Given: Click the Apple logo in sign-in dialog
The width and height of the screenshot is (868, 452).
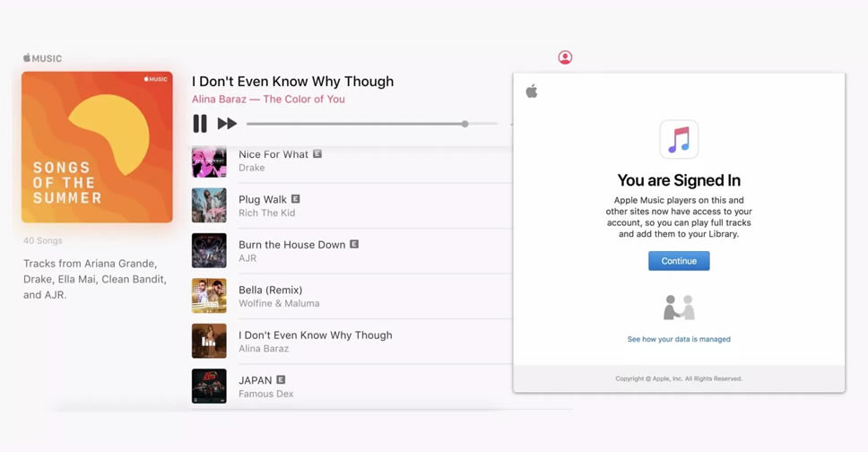Looking at the screenshot, I should pyautogui.click(x=532, y=91).
